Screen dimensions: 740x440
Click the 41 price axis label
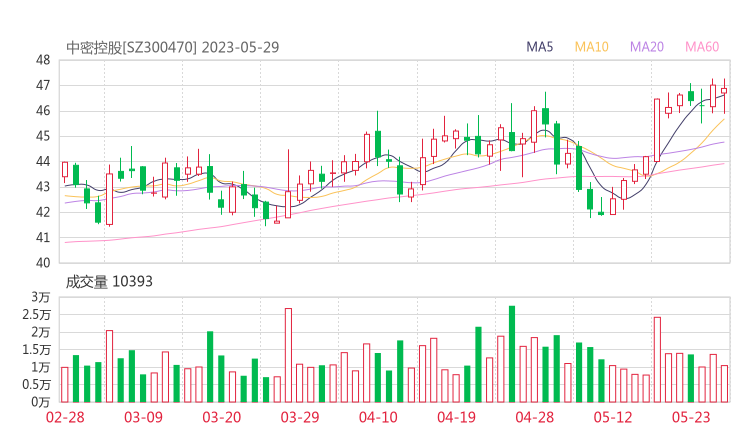point(43,237)
